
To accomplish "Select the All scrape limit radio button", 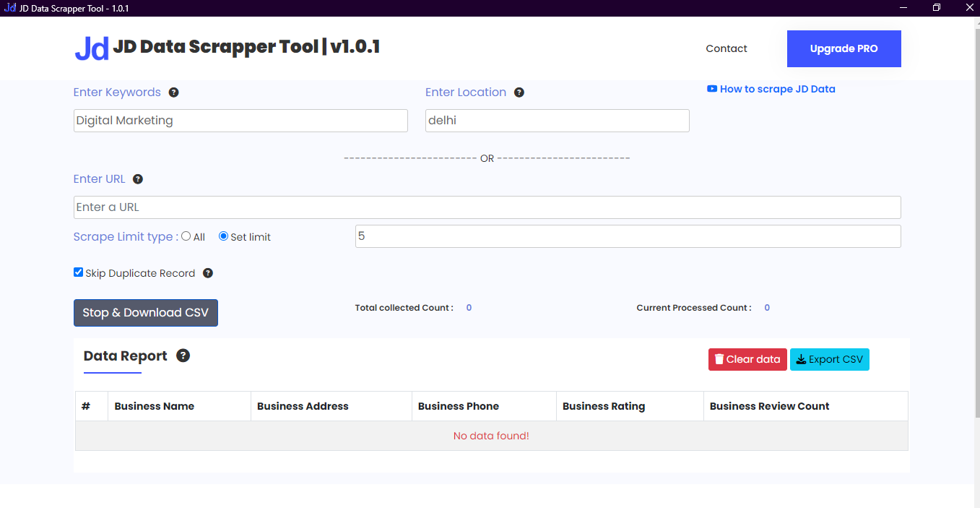I will pos(186,236).
